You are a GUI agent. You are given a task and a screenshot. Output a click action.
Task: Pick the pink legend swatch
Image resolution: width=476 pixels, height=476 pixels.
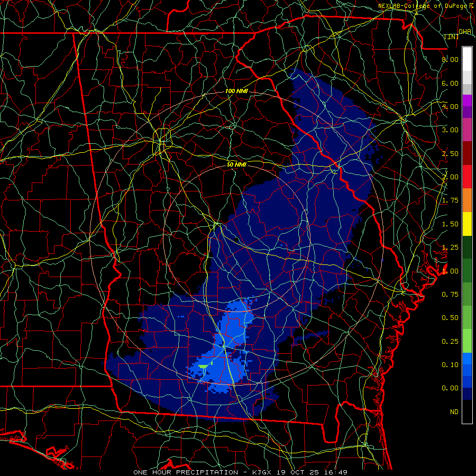click(x=467, y=130)
